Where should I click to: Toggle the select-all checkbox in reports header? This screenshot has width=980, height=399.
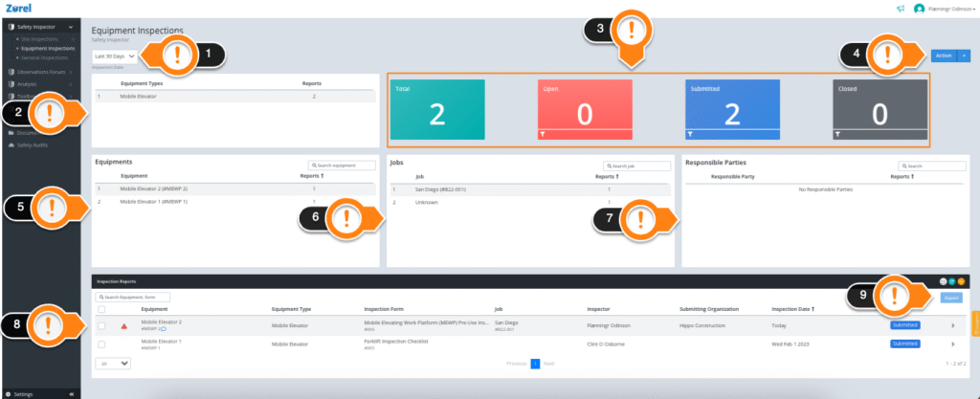pyautogui.click(x=101, y=309)
